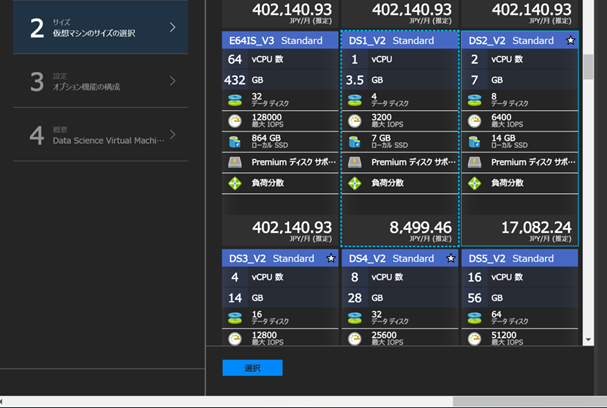Viewport: 607px width, 408px height.
Task: Click the max IOPS gauge icon in DS1_V2 card
Action: pos(355,121)
